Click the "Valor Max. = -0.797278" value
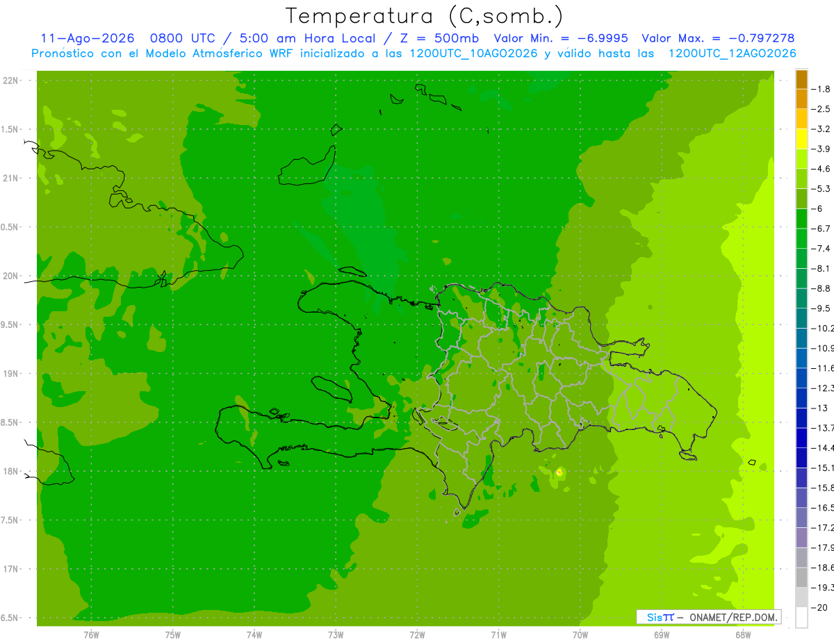This screenshot has width=834, height=644. 718,38
